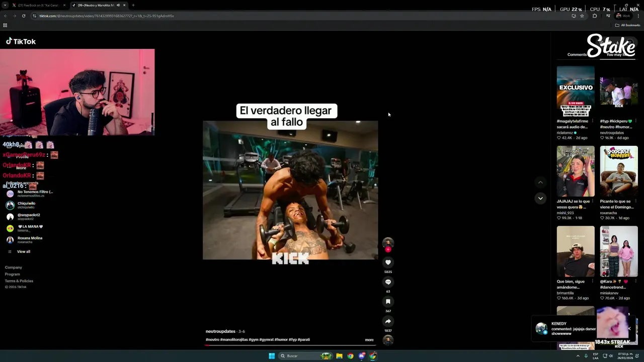Click the spinning music disc icon
The width and height of the screenshot is (644, 362).
point(388,340)
